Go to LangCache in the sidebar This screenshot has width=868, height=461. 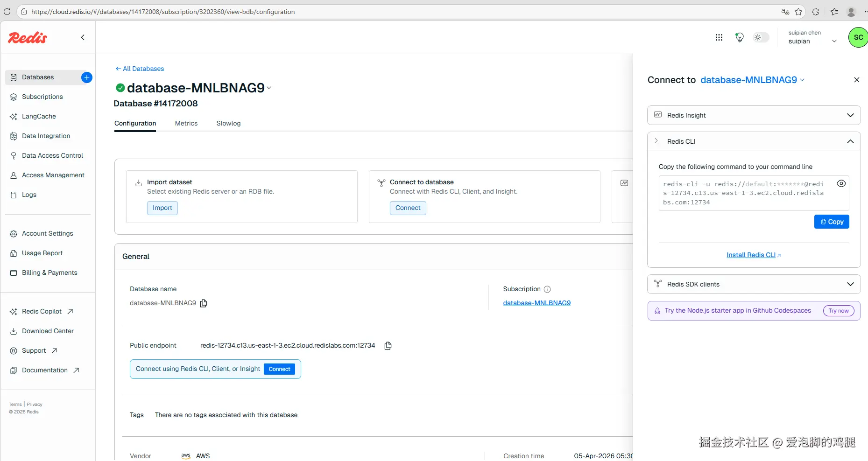tap(39, 117)
